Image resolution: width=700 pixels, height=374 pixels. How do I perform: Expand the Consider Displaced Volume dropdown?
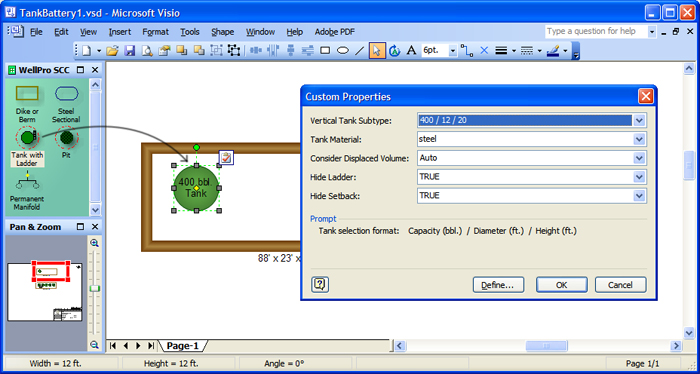click(640, 158)
